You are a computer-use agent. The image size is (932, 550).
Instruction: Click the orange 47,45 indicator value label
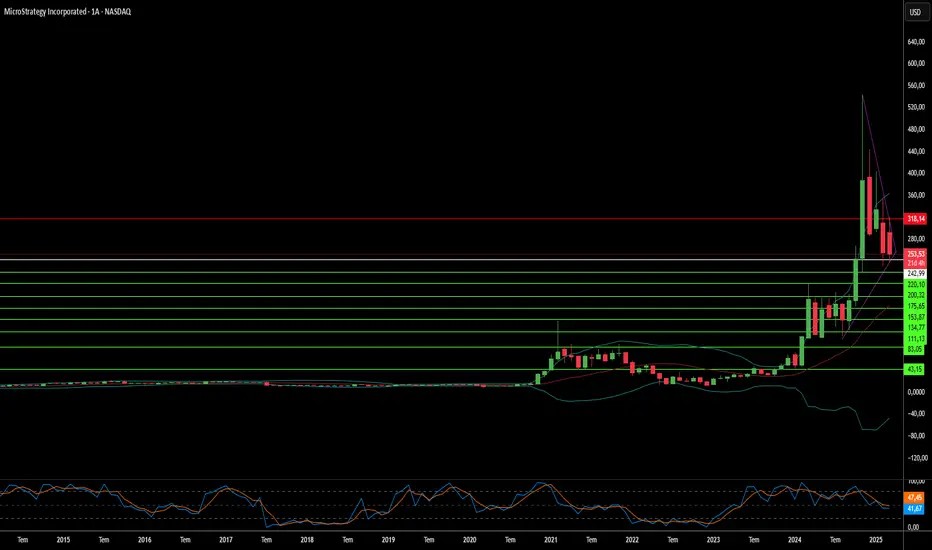914,497
